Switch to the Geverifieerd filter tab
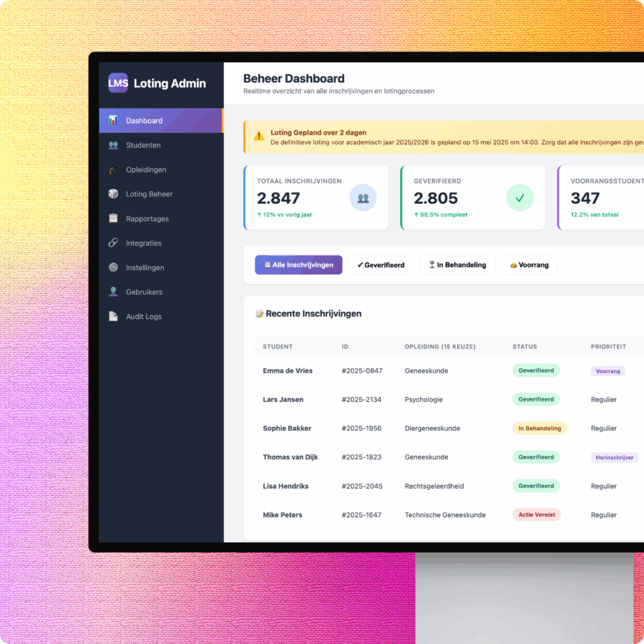This screenshot has height=644, width=644. click(x=380, y=265)
